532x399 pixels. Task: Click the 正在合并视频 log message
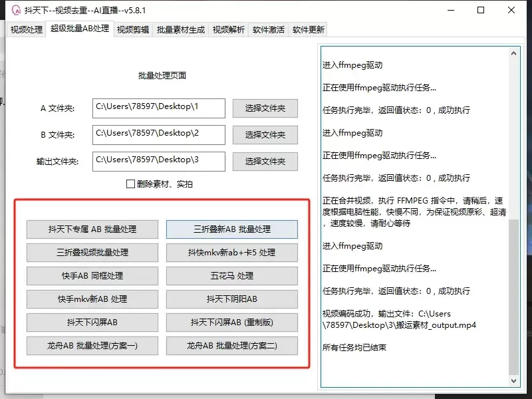414,211
